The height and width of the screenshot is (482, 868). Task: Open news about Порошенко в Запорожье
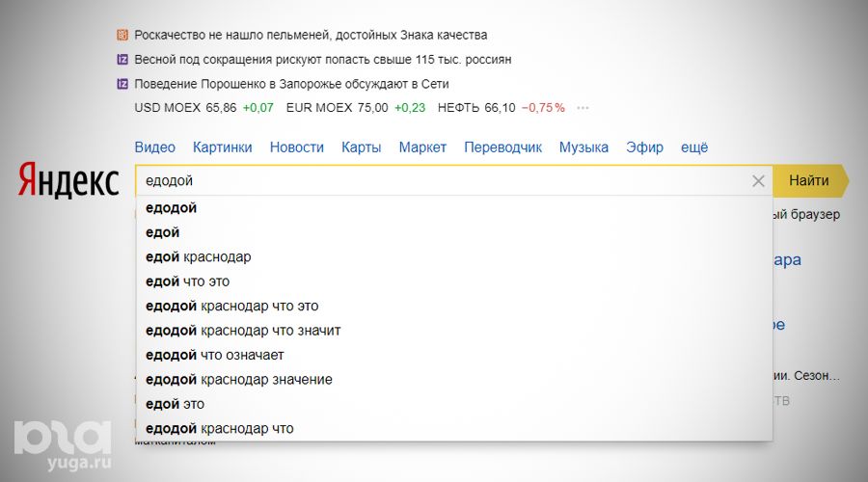291,84
